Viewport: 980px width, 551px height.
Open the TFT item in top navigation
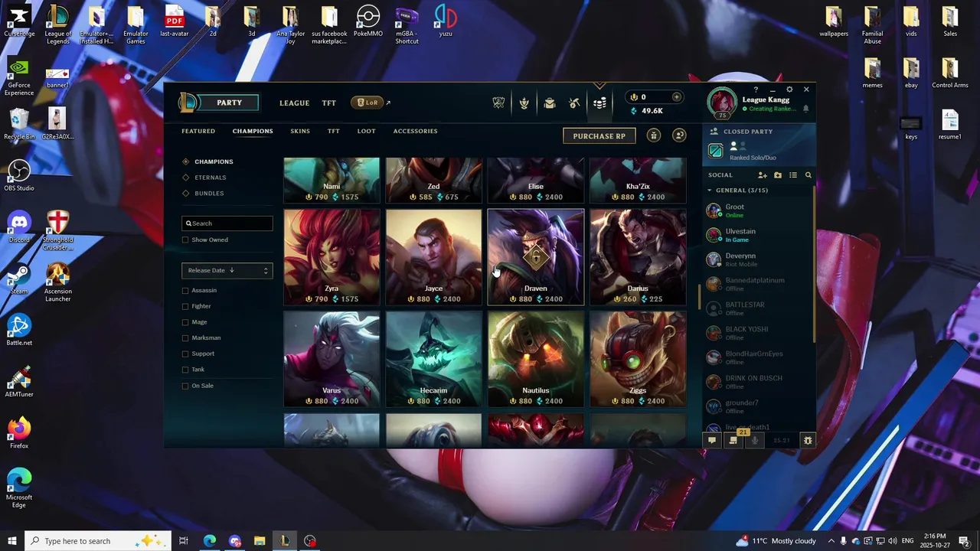(x=329, y=103)
